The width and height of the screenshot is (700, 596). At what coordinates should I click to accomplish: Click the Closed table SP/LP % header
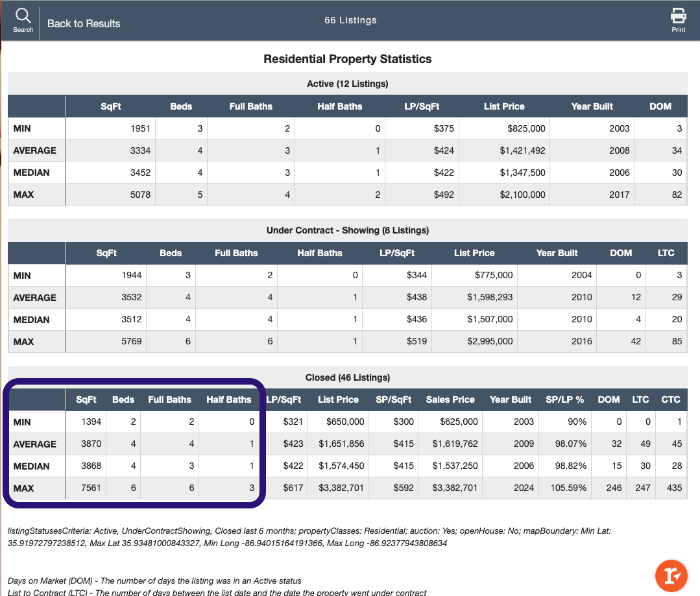pyautogui.click(x=564, y=399)
